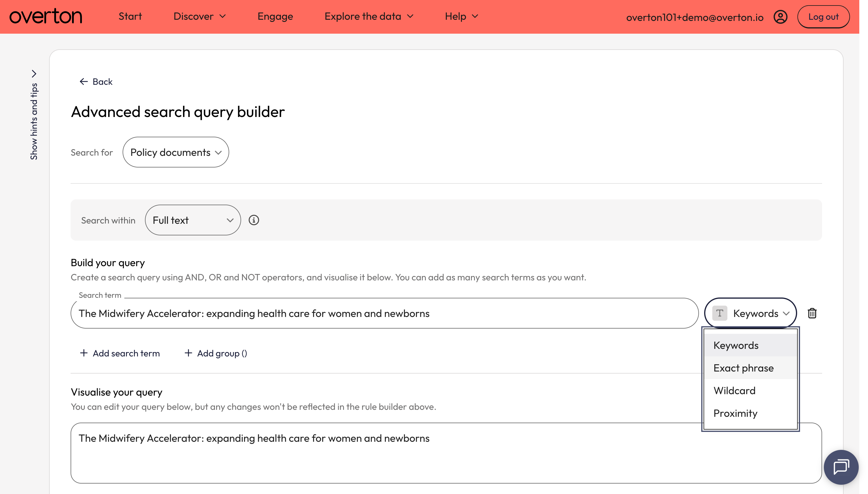
Task: Open the Policy documents dropdown
Action: point(175,152)
